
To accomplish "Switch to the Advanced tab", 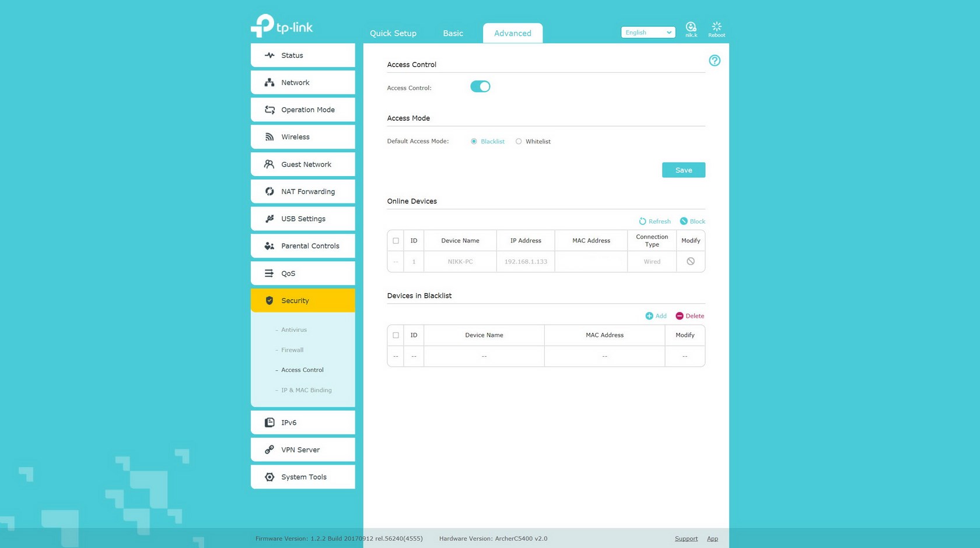I will coord(513,33).
